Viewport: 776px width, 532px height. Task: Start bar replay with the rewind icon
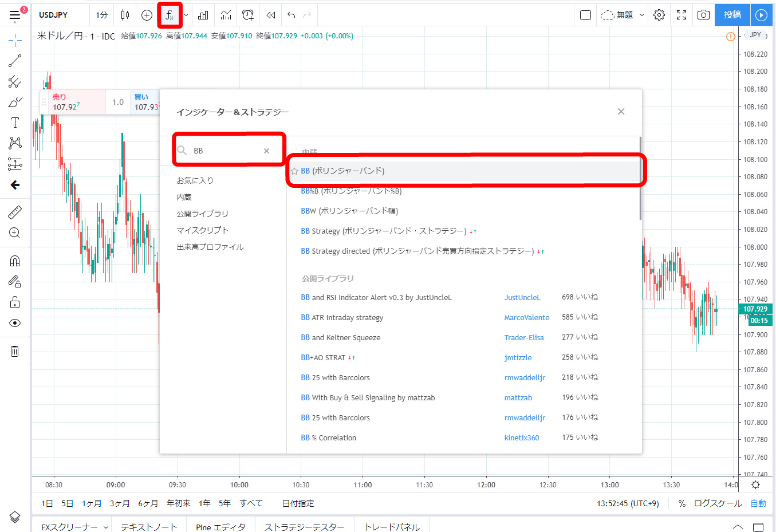click(x=271, y=15)
